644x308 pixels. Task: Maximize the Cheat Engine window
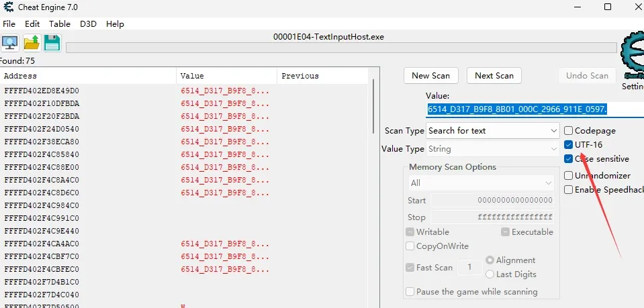(608, 7)
